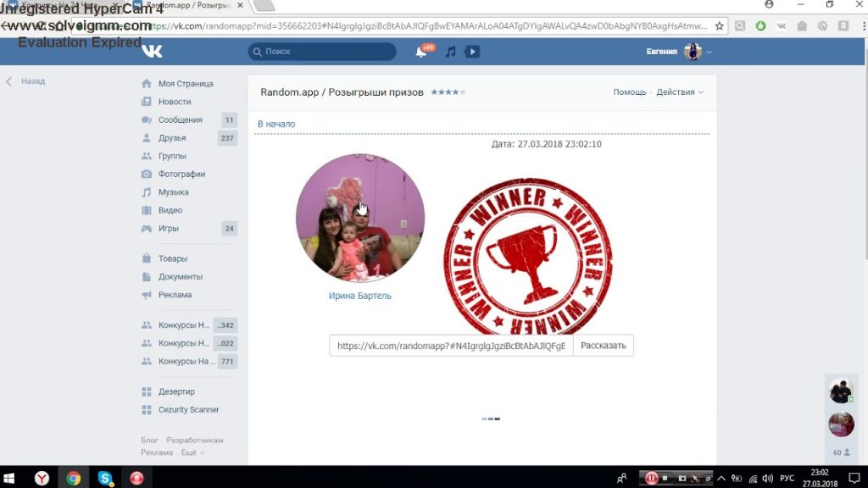Click the Назад back link

click(x=32, y=81)
